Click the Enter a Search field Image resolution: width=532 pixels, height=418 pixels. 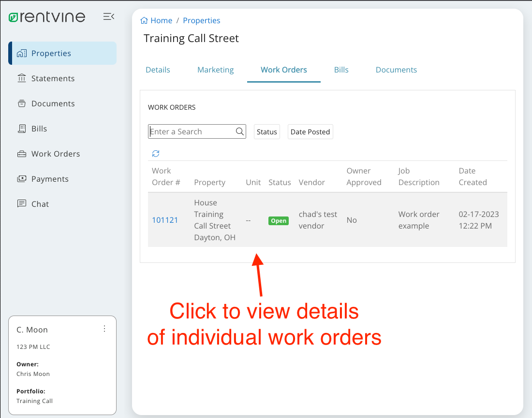tap(192, 131)
